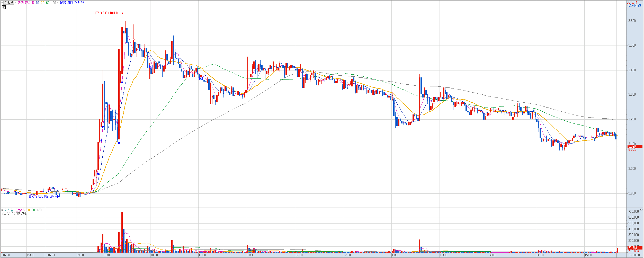The image size is (644, 258).
Task: Click the price MA 120 period label
Action: pos(53,3)
